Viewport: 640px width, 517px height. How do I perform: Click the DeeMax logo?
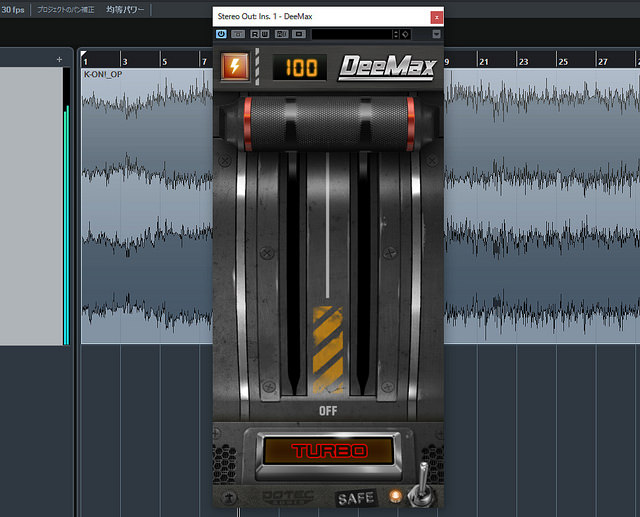[387, 68]
